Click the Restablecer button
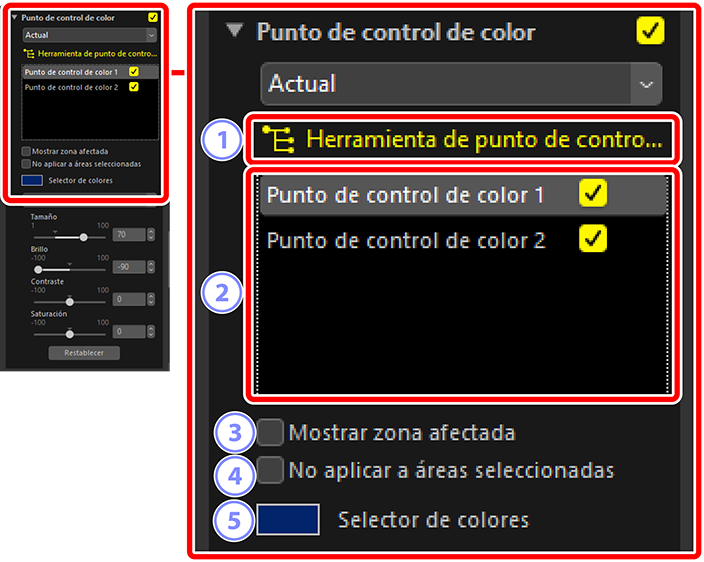Image resolution: width=704 pixels, height=562 pixels. pos(84,353)
